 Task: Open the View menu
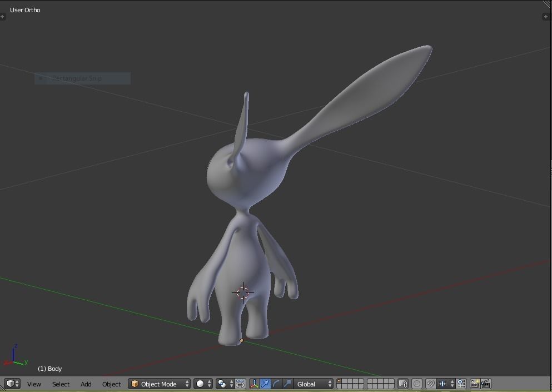point(34,384)
